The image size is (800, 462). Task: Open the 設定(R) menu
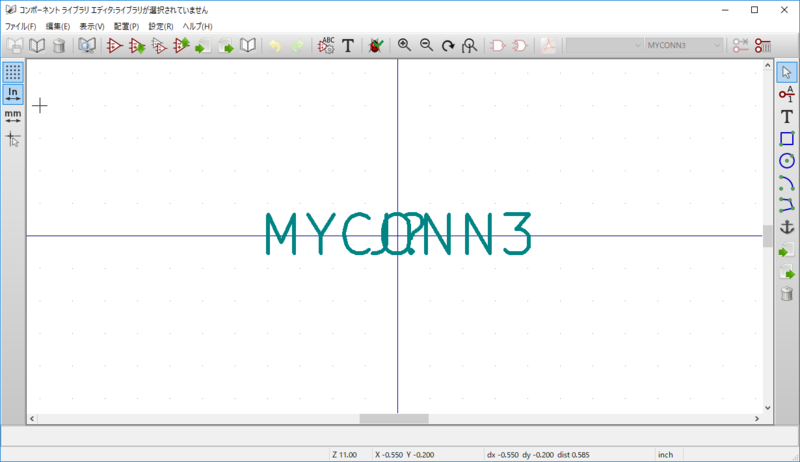click(161, 26)
